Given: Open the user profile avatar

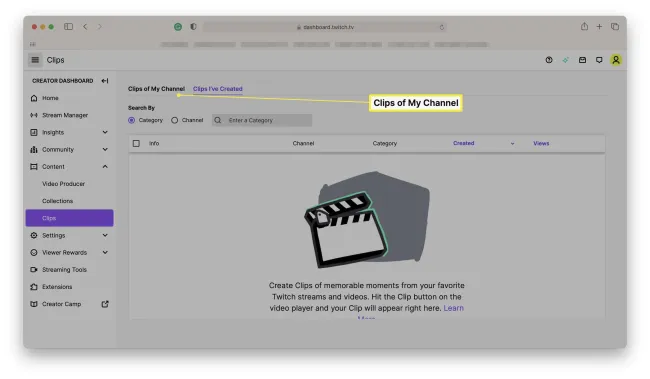Looking at the screenshot, I should pos(616,60).
